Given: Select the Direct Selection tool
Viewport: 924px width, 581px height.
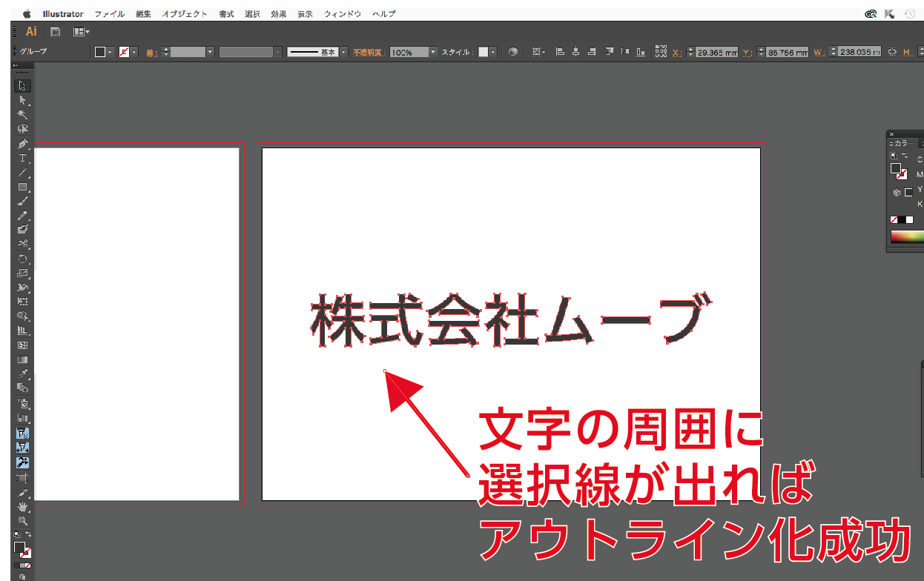Looking at the screenshot, I should tap(22, 100).
